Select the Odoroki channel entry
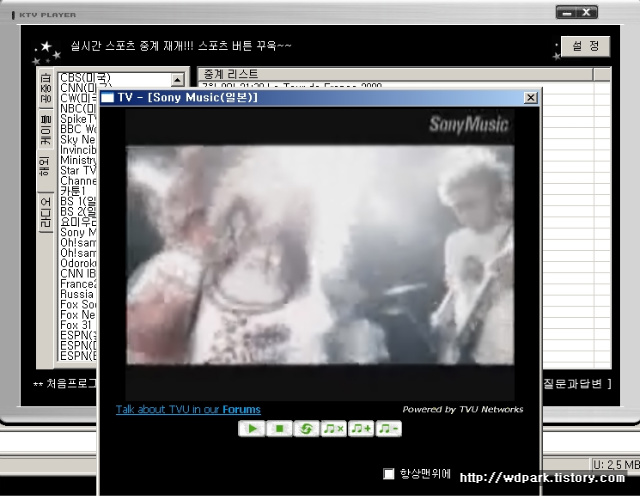Image resolution: width=640 pixels, height=496 pixels. (78, 263)
